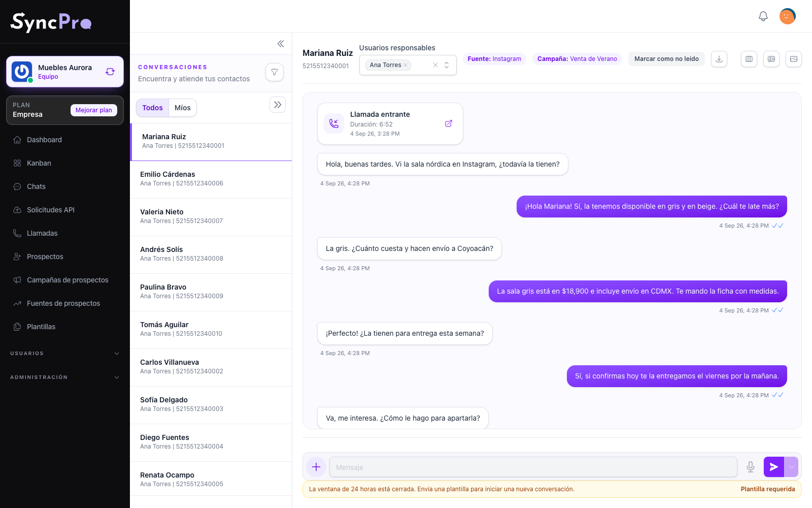Open the contact card icon
The height and width of the screenshot is (508, 812).
tap(771, 59)
